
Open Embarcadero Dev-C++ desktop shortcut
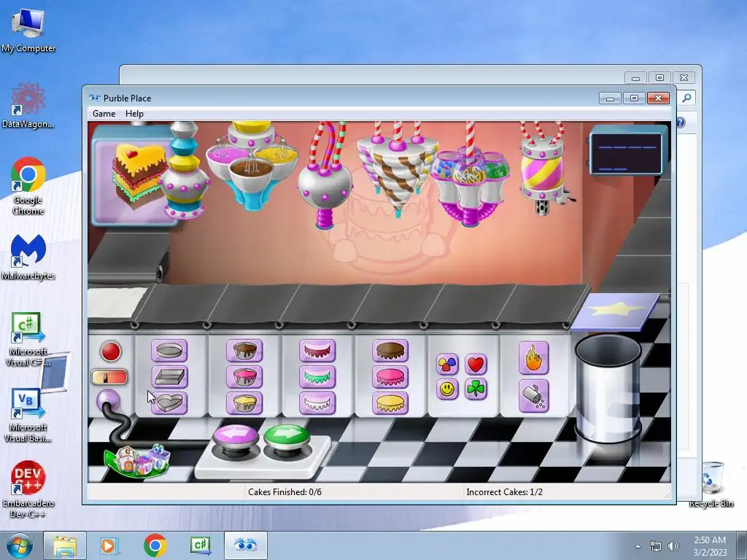28,489
